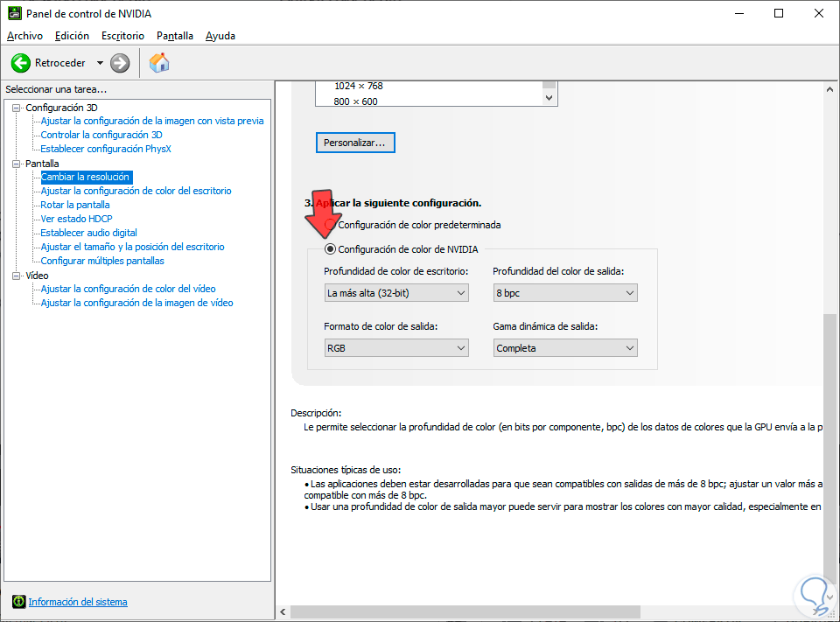The height and width of the screenshot is (622, 840).
Task: Open Profundidad de color de escritorio dropdown
Action: click(x=396, y=293)
